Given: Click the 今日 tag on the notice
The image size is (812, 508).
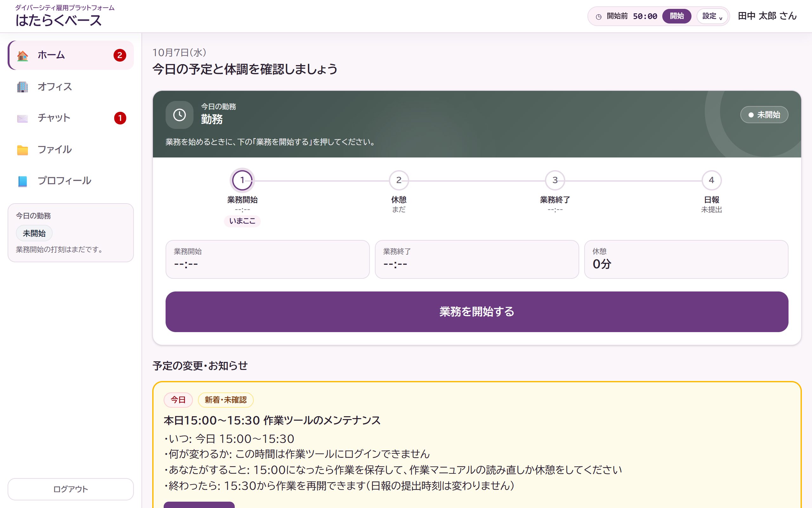Looking at the screenshot, I should pos(178,400).
